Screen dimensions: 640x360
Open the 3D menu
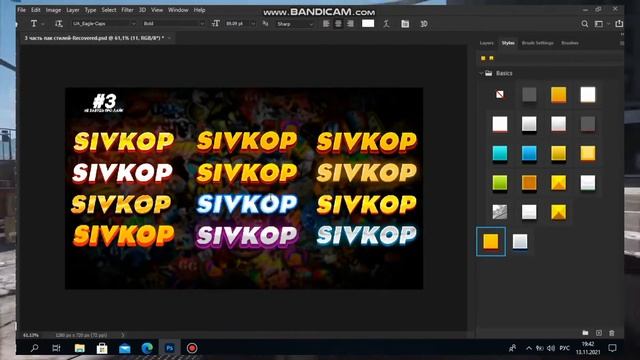pyautogui.click(x=142, y=10)
